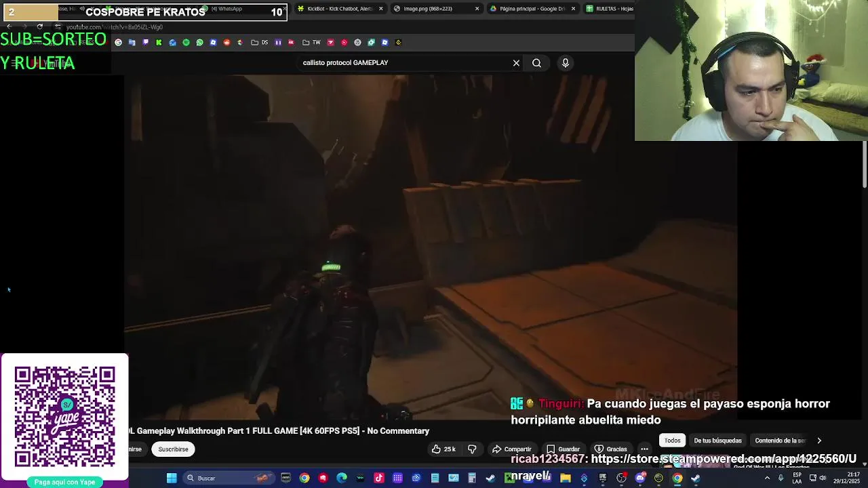Image resolution: width=868 pixels, height=488 pixels.
Task: Click Guardar to save the video
Action: (563, 449)
